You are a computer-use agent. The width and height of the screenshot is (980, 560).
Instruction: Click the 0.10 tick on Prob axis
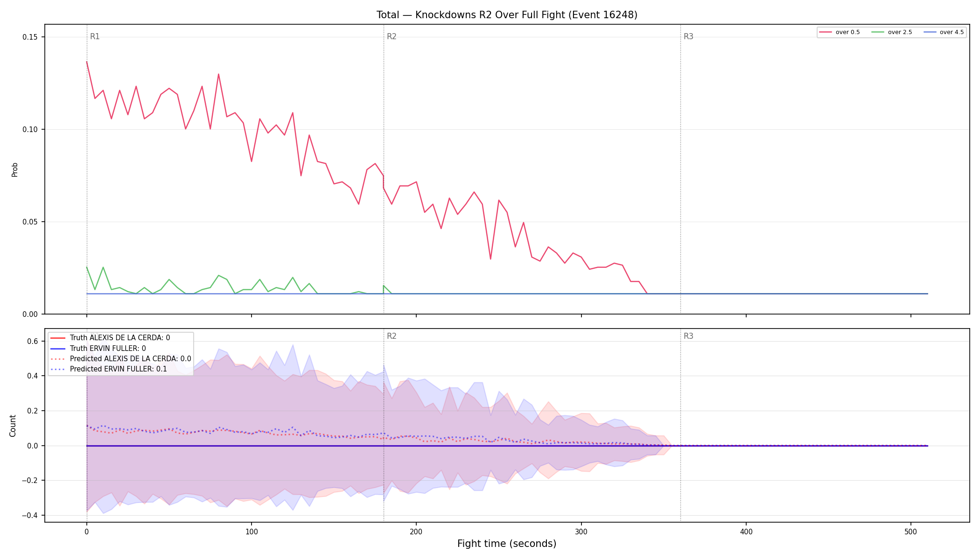click(31, 130)
